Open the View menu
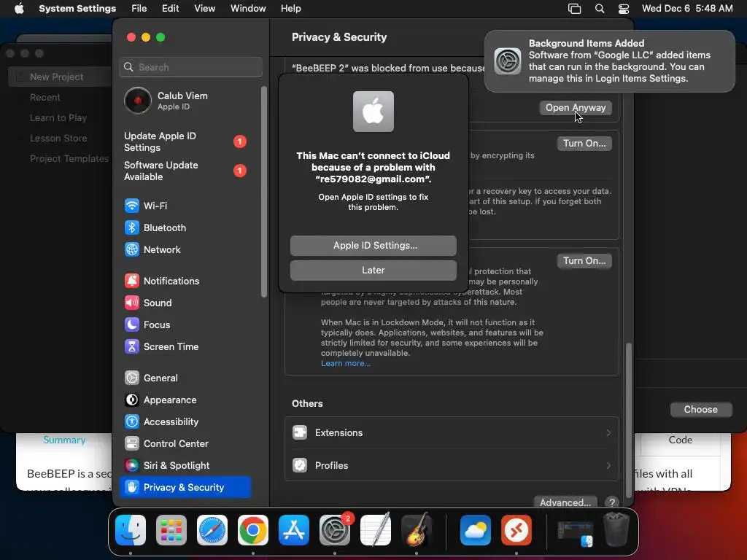 205,9
